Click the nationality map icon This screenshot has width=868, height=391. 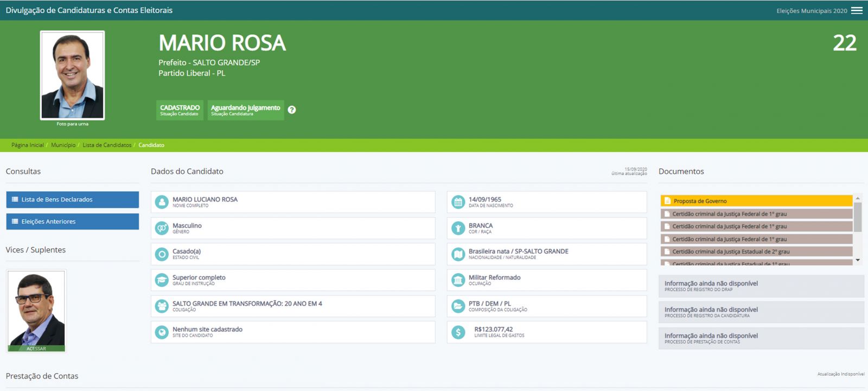coord(458,254)
